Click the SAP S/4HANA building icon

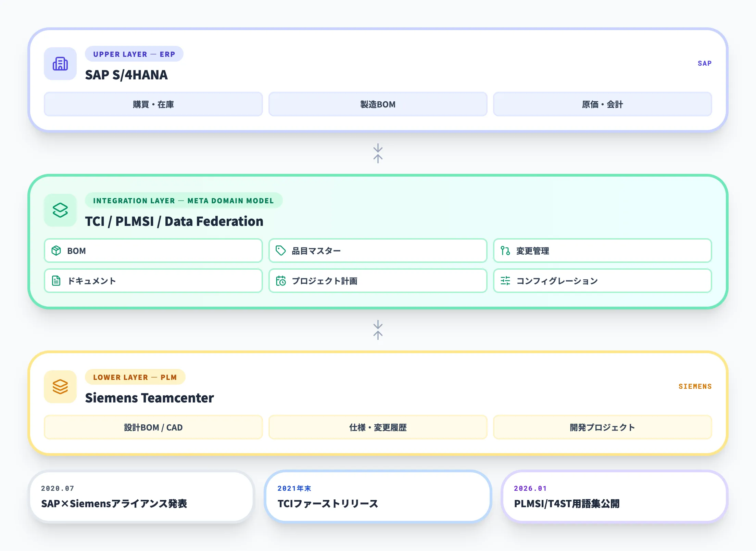(60, 64)
